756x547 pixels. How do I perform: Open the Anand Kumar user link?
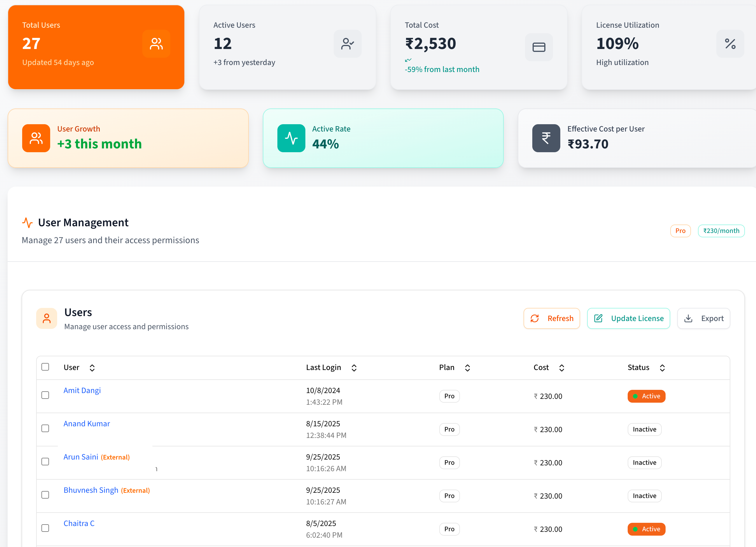tap(87, 424)
